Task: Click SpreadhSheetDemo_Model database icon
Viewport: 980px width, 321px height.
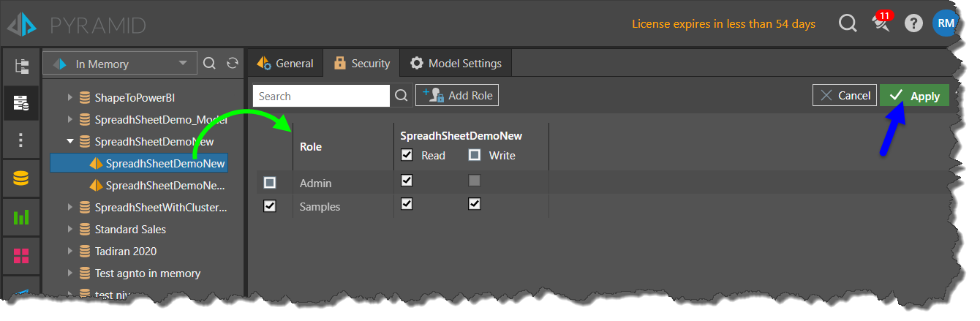Action: 85,119
